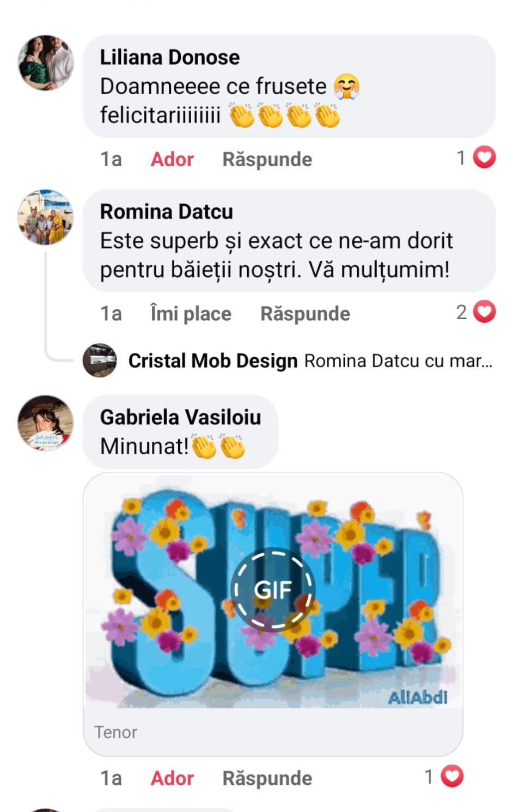Tap Cristal Mob Design's small avatar
The image size is (513, 812).
(x=100, y=361)
